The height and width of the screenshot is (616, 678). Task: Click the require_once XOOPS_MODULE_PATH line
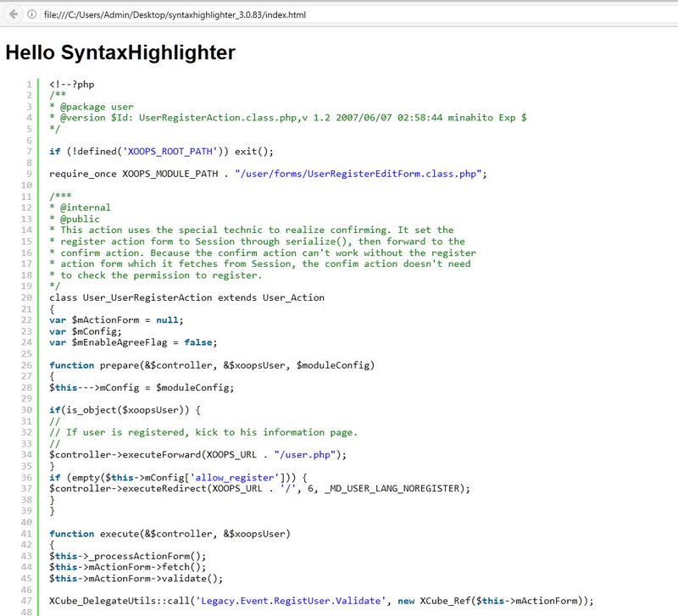268,174
